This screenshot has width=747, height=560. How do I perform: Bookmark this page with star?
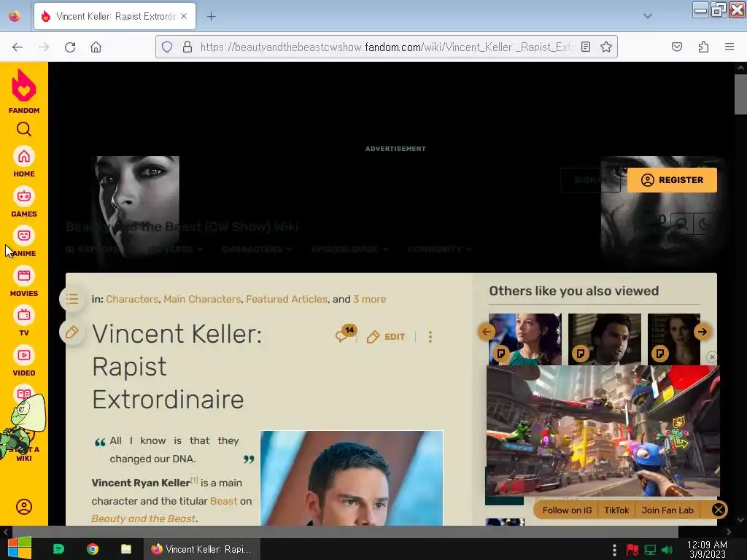pos(606,47)
